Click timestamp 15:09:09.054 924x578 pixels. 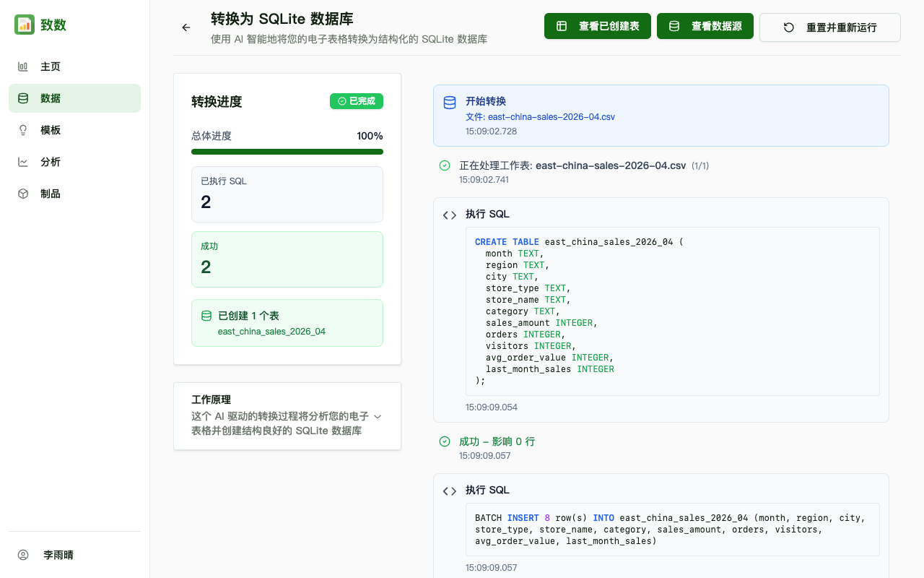(x=492, y=407)
